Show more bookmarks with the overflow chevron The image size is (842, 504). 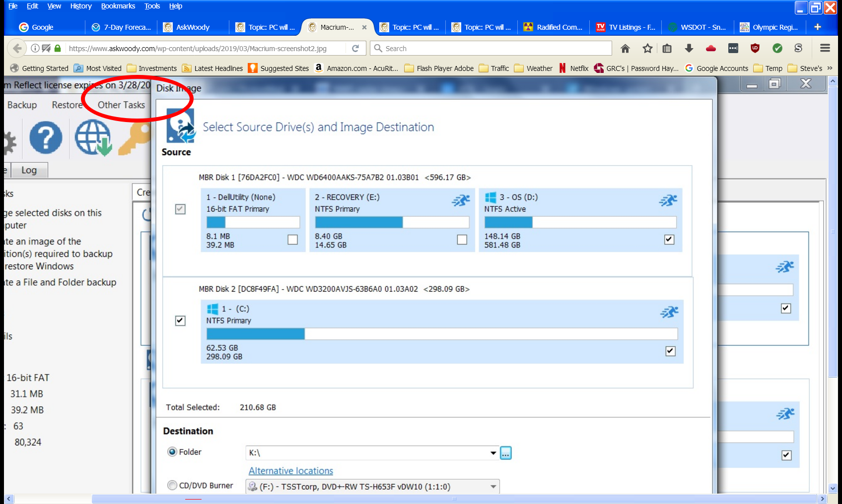[830, 68]
